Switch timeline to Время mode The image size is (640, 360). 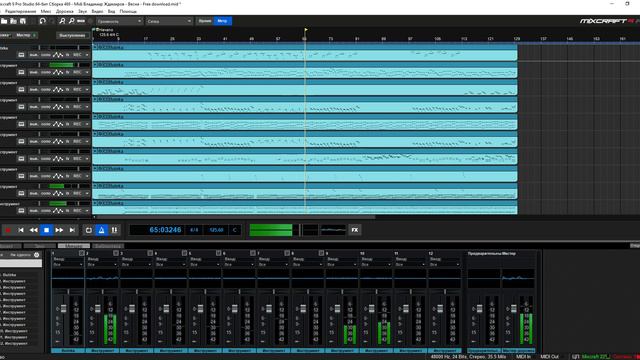pyautogui.click(x=205, y=21)
